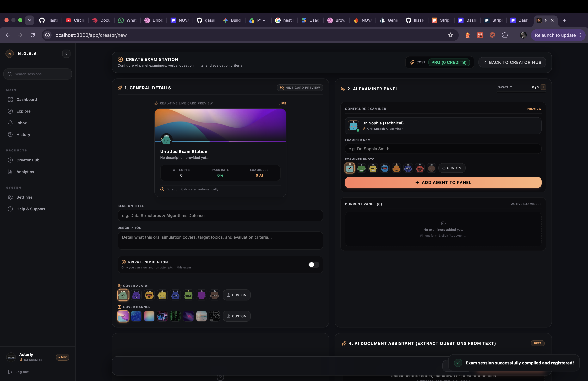
Task: Open a new browser tab
Action: 564,20
